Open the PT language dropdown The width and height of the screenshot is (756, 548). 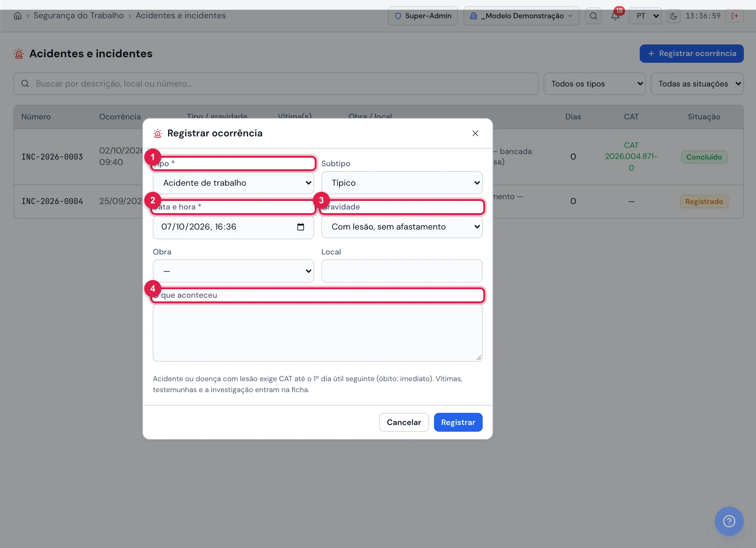click(x=645, y=16)
